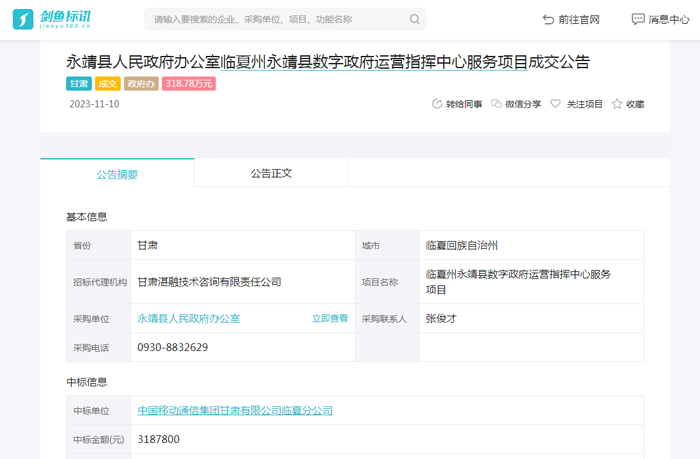This screenshot has height=459, width=700.
Task: Select city value 临夏回族自治州
Action: (462, 245)
